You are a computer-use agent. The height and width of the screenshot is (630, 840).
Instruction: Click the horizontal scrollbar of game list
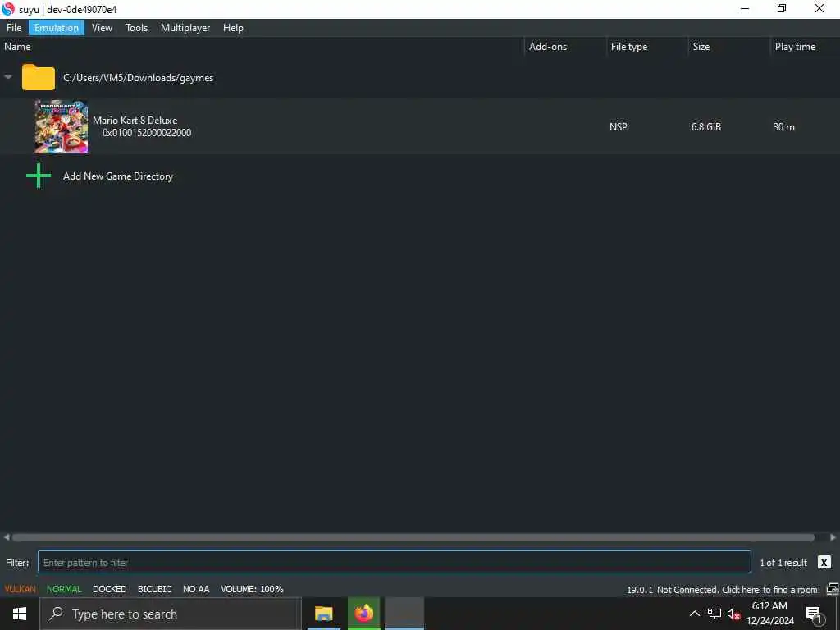(x=413, y=537)
